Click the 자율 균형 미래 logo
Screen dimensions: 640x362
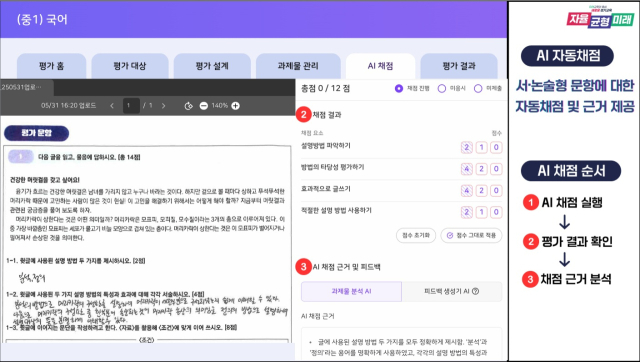600,18
